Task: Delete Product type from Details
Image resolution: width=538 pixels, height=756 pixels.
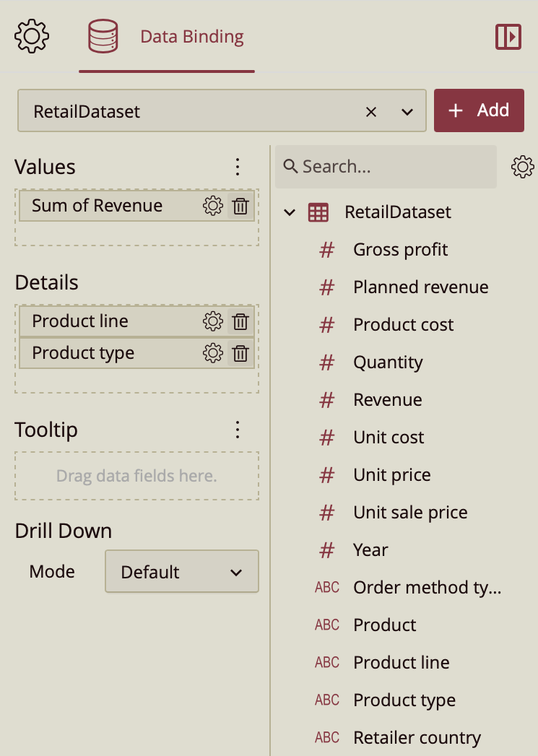Action: [240, 353]
